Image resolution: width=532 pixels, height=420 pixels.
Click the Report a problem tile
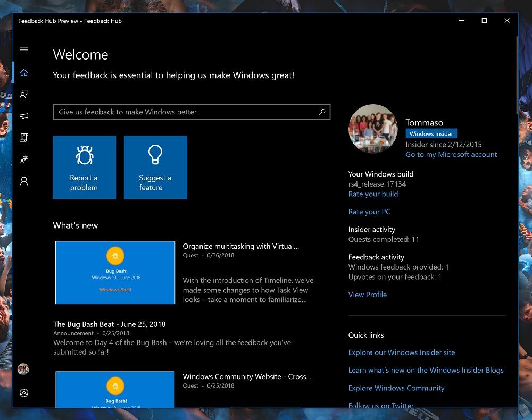[x=85, y=167]
